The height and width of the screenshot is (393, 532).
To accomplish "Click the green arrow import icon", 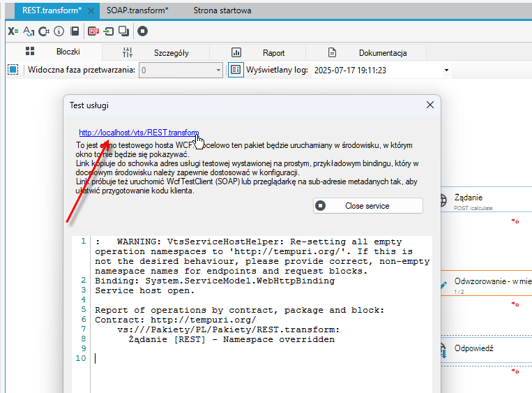I will 109,31.
